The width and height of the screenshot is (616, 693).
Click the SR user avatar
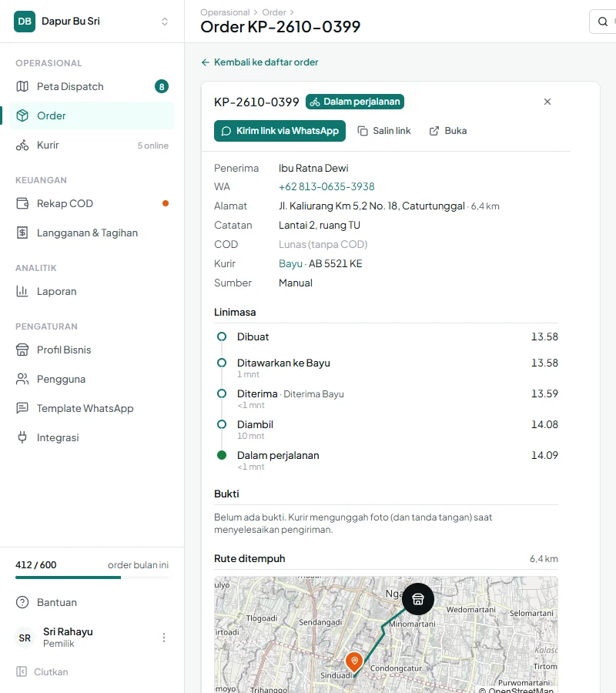point(25,638)
